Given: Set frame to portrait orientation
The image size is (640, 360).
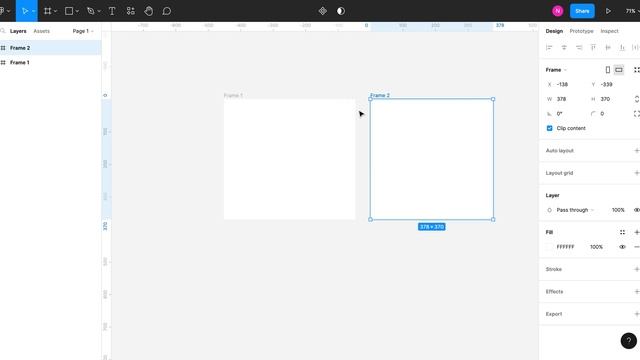Looking at the screenshot, I should 608,70.
